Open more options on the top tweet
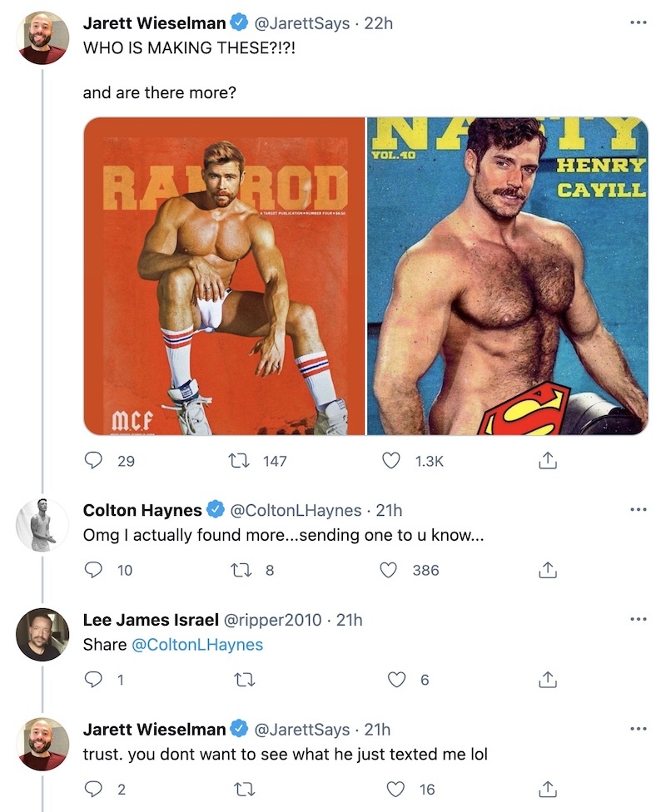The width and height of the screenshot is (666, 812). click(638, 23)
